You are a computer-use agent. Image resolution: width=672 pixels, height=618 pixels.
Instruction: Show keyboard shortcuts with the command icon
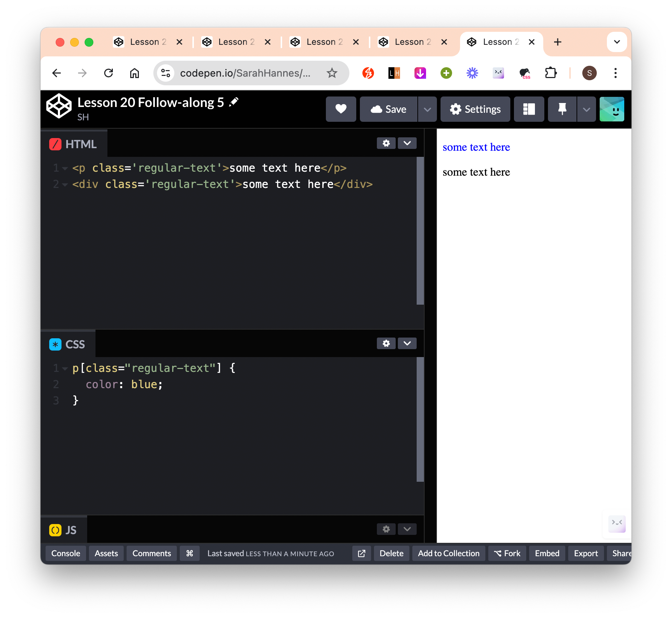click(190, 553)
